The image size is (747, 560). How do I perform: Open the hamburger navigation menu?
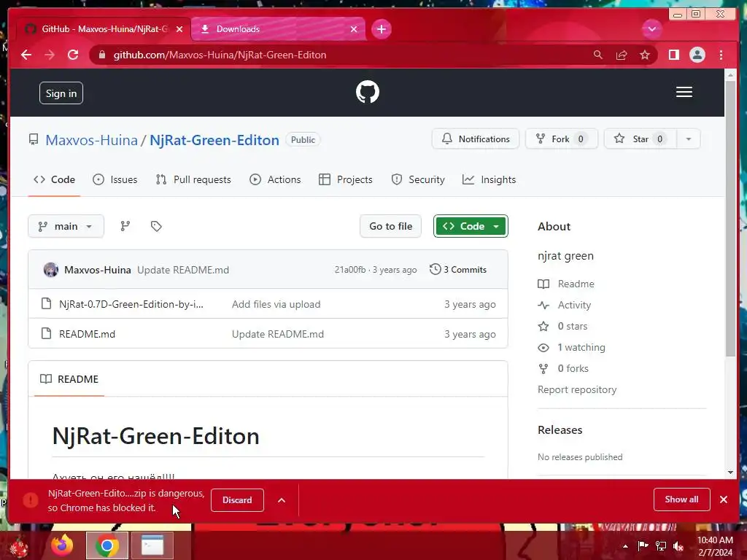pyautogui.click(x=684, y=92)
